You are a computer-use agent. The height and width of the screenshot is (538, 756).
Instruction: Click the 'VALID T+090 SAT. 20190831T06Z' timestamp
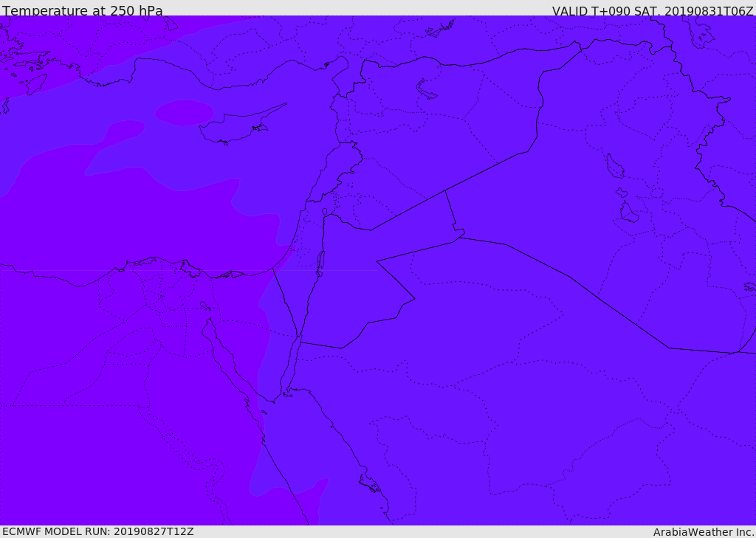click(653, 10)
